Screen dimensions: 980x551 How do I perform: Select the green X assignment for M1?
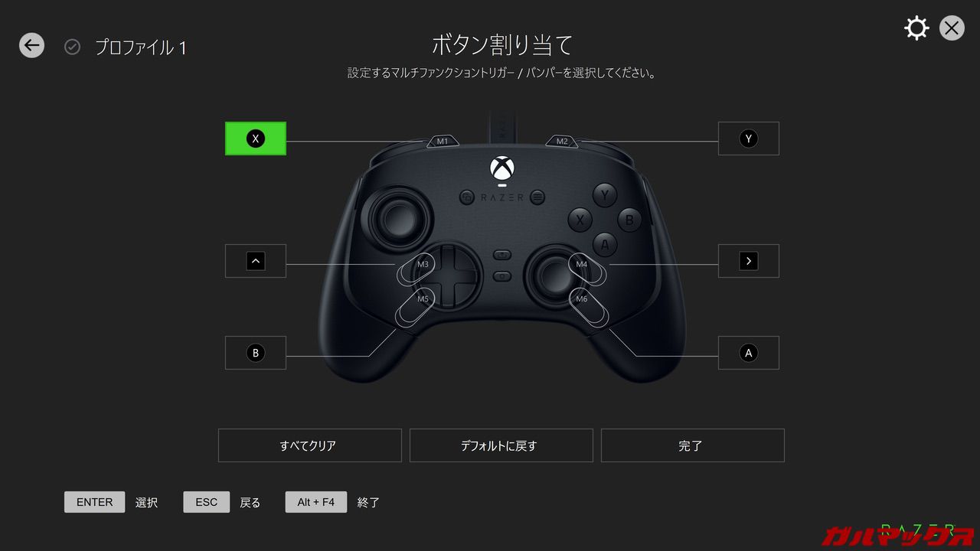click(256, 139)
